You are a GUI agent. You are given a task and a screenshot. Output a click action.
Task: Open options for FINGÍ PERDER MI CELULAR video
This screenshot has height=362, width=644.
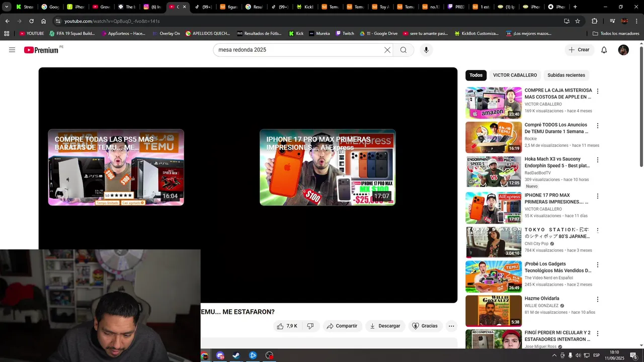click(598, 333)
